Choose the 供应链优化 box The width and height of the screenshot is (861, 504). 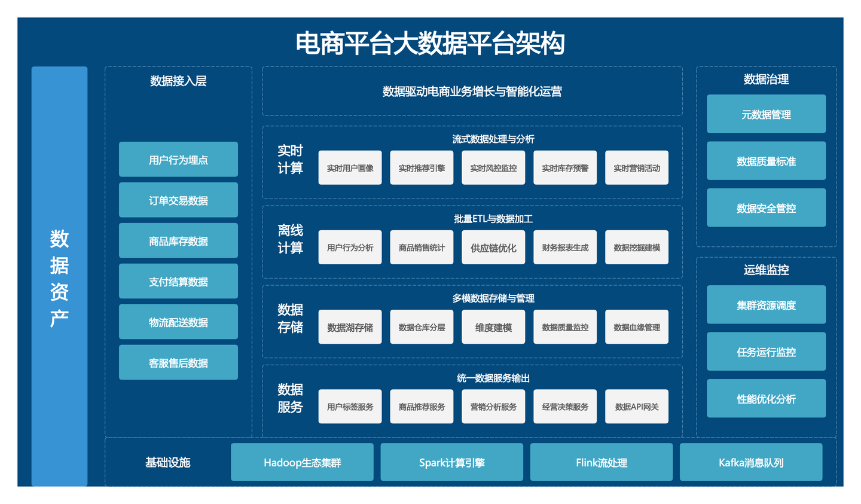click(493, 248)
